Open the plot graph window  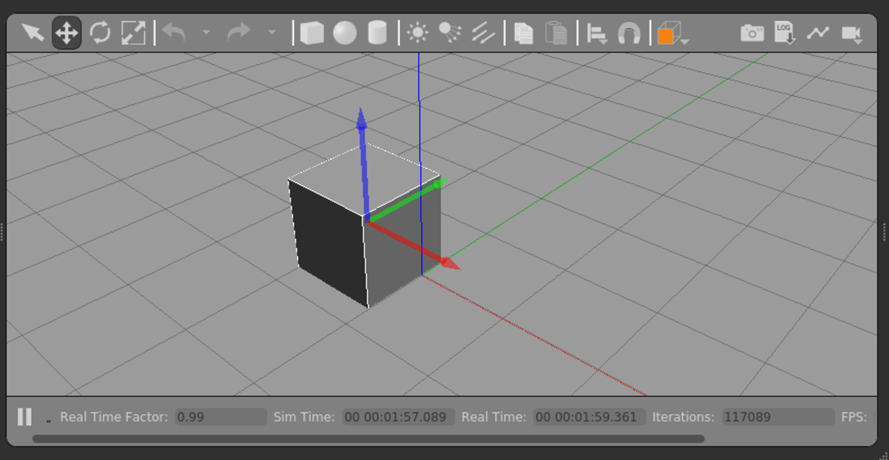pos(818,33)
